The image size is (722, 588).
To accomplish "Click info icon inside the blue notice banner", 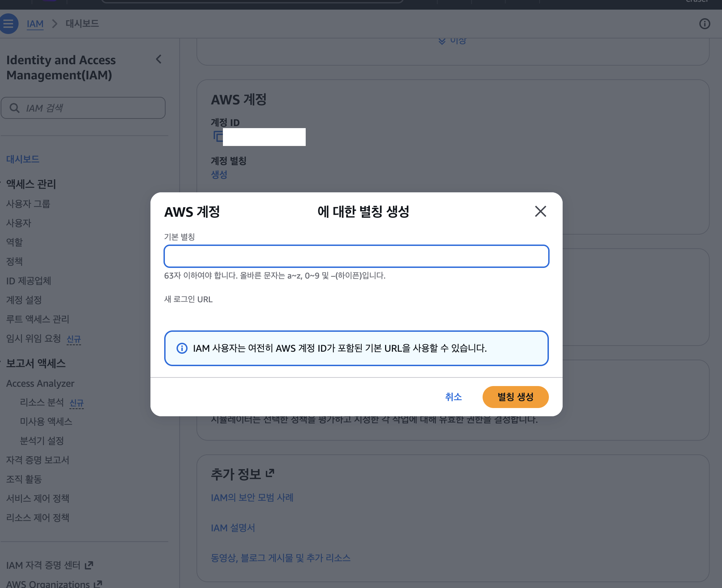I will 182,348.
